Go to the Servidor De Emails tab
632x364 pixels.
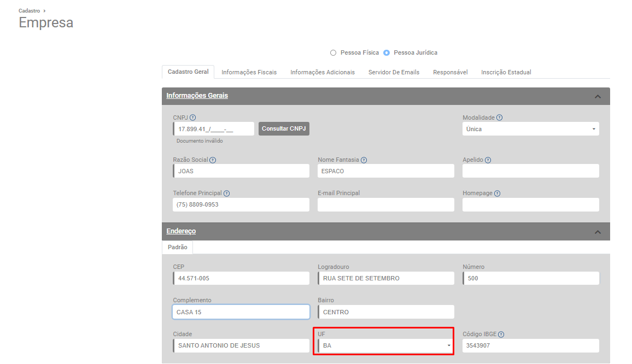[394, 72]
